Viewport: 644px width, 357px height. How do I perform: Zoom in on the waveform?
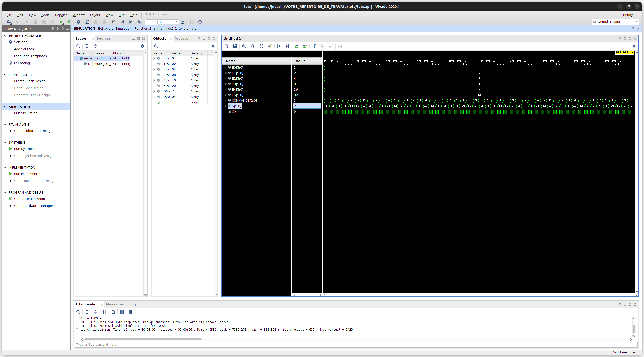tap(244, 46)
